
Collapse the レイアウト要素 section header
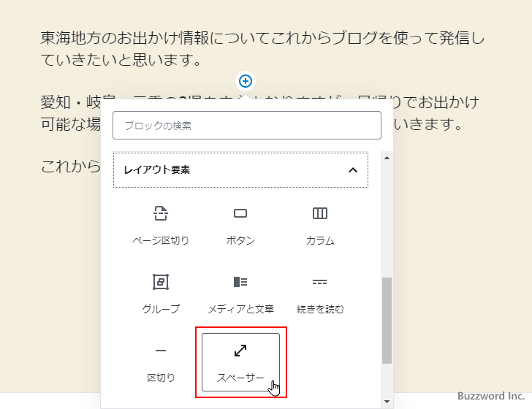tap(240, 169)
